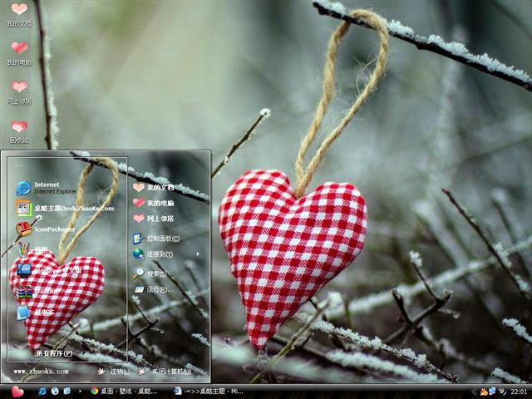Click the 22:01 taskbar clock
Screen dimensions: 532x399
pyautogui.click(x=519, y=392)
